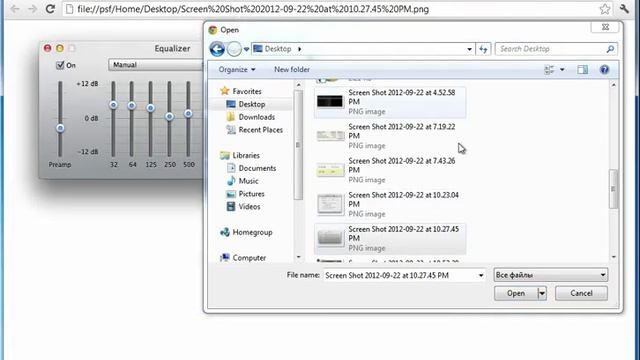The width and height of the screenshot is (640, 360).
Task: Click the Equalizer 32 Hz slider knob
Action: coord(113,105)
